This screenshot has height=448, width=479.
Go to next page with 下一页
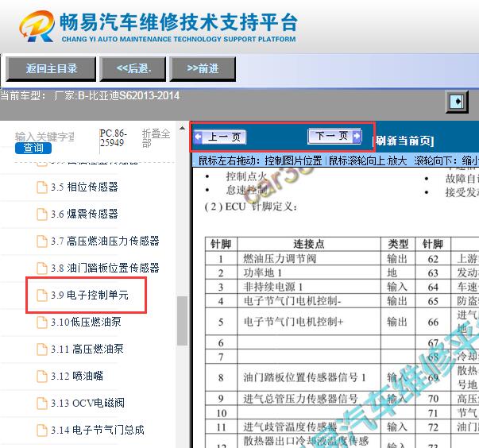334,136
